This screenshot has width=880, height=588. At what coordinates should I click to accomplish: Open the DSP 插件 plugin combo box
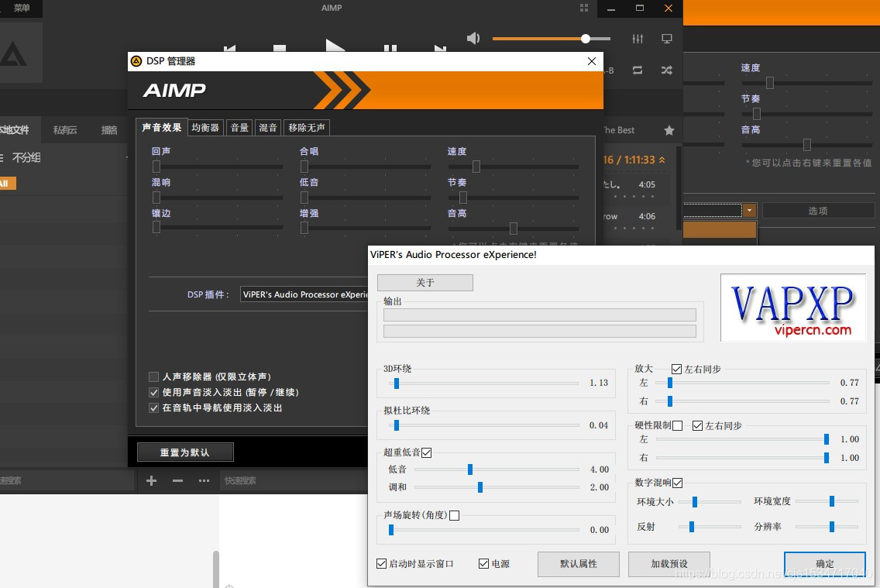304,294
